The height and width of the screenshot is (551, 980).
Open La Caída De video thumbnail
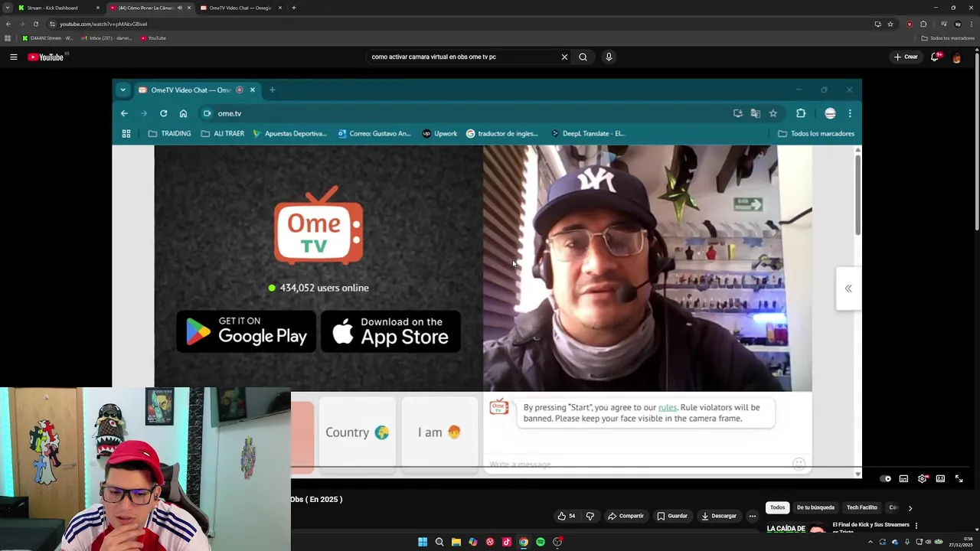click(x=797, y=528)
